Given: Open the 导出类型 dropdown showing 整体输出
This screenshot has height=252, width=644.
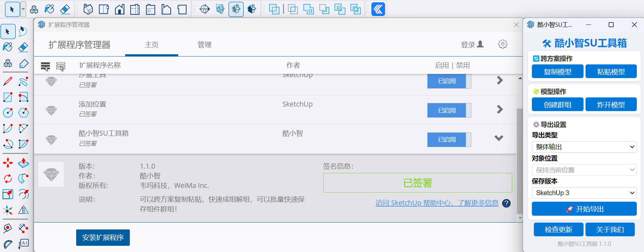Looking at the screenshot, I should coord(584,147).
